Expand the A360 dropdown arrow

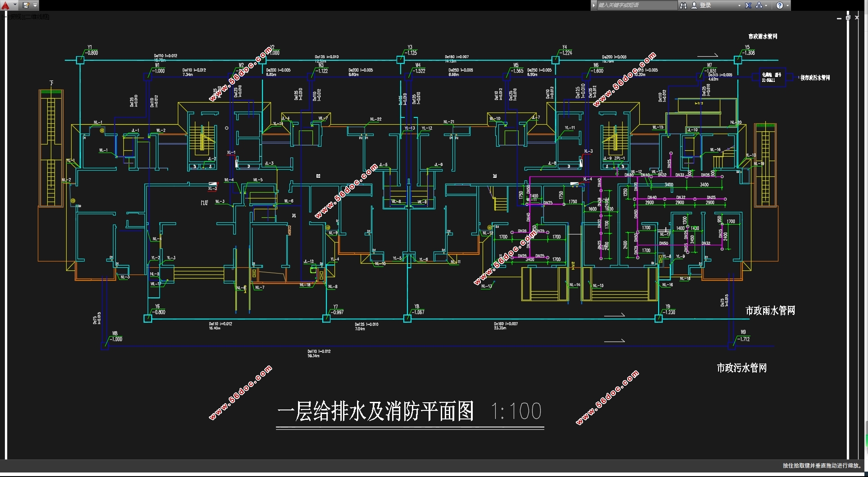[766, 5]
